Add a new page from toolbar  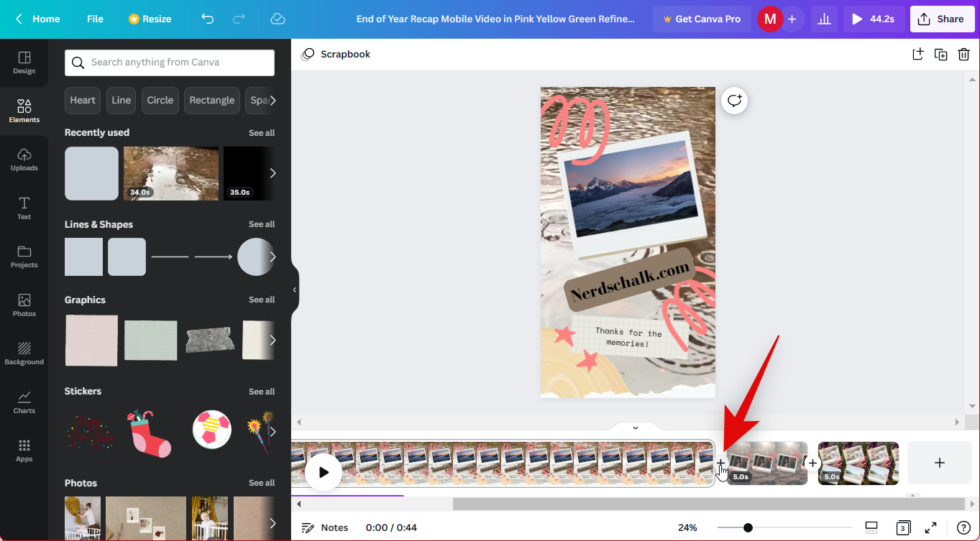917,54
